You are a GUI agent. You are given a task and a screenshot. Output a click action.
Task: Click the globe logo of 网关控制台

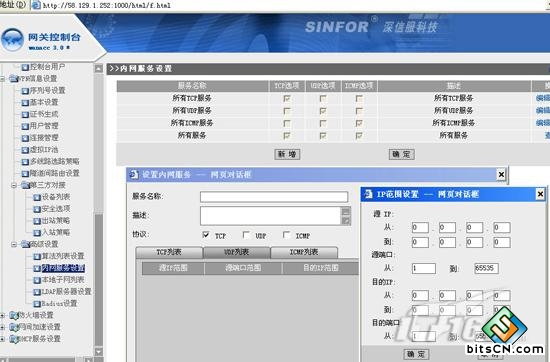pos(13,40)
